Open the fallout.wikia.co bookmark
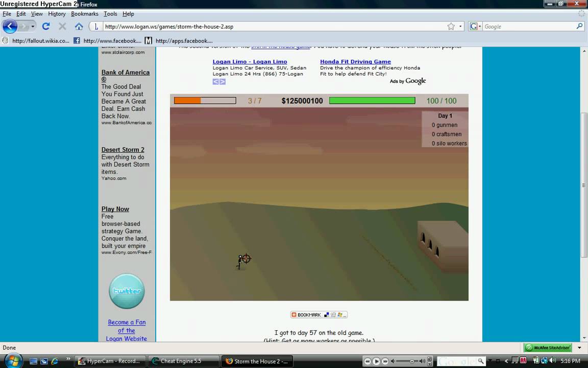 point(36,40)
